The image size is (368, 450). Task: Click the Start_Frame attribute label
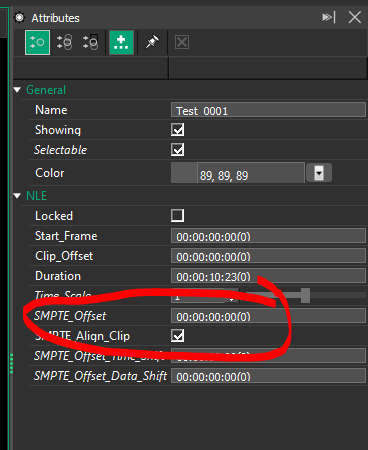pos(66,236)
